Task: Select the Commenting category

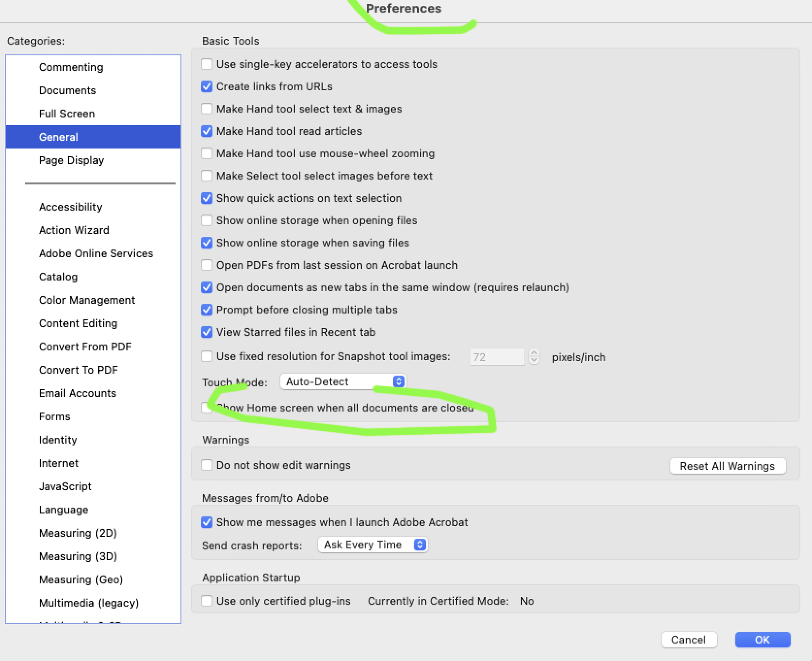Action: (x=93, y=67)
